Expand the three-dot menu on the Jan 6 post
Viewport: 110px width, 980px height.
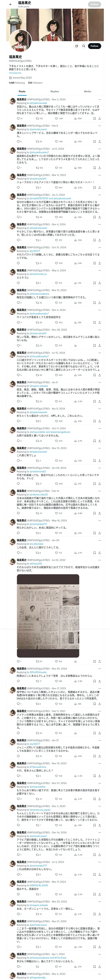tap(99, 382)
